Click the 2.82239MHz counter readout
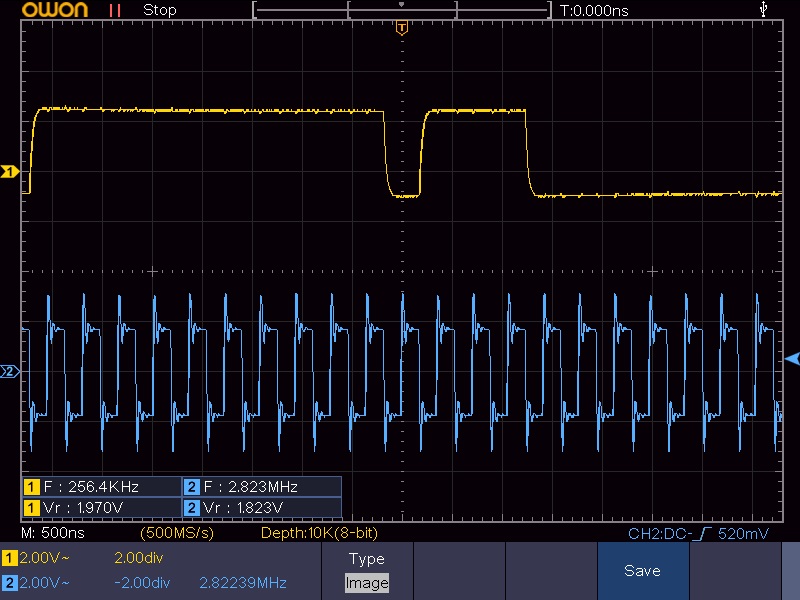 point(243,582)
